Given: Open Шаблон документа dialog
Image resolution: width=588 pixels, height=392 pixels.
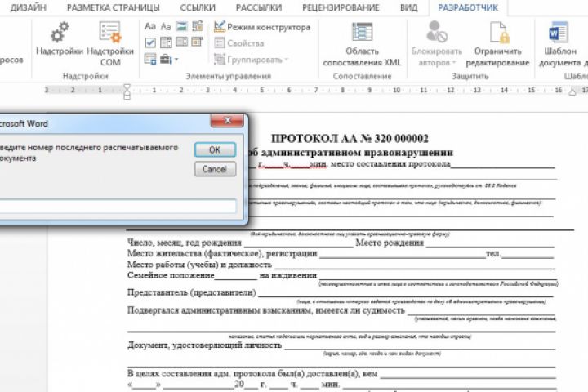Looking at the screenshot, I should pos(560,44).
